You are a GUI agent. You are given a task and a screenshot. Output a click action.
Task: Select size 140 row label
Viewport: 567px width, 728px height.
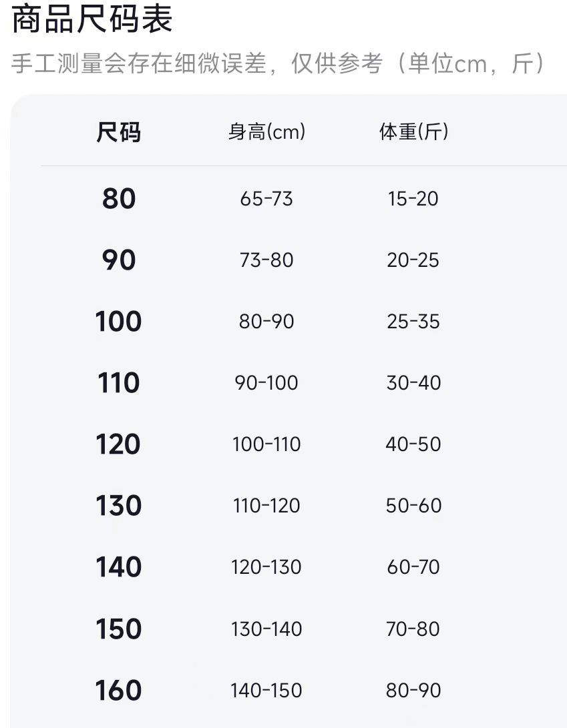click(119, 567)
